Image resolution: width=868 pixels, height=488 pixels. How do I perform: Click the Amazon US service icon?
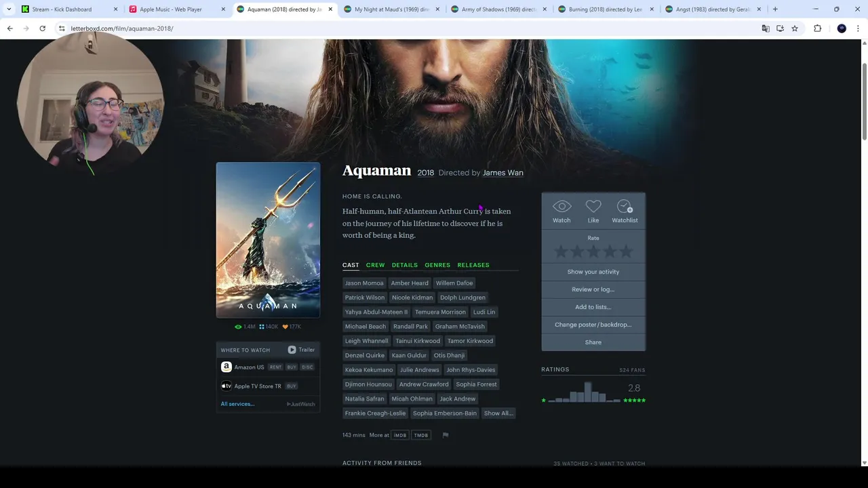[226, 367]
